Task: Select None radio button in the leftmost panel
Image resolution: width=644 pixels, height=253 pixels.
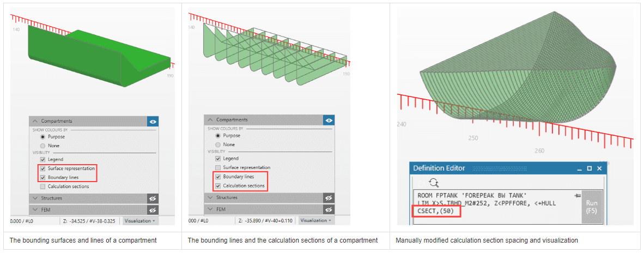Action: click(42, 146)
